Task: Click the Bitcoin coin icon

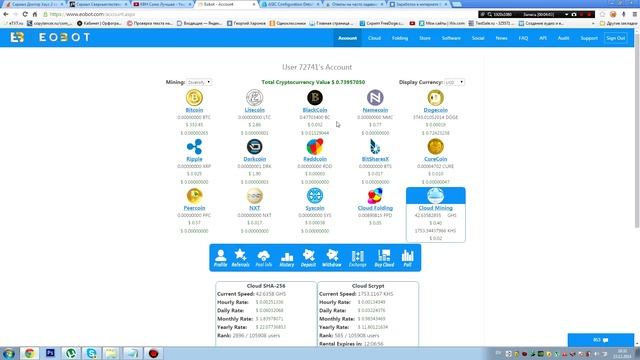Action: coord(194,98)
